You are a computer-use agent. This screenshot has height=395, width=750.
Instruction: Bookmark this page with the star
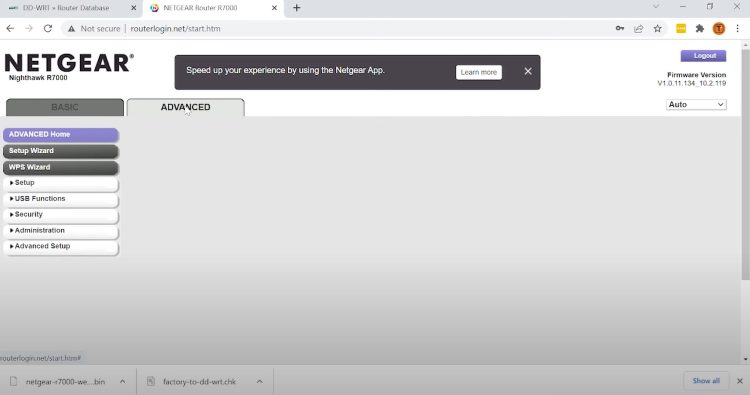(658, 29)
